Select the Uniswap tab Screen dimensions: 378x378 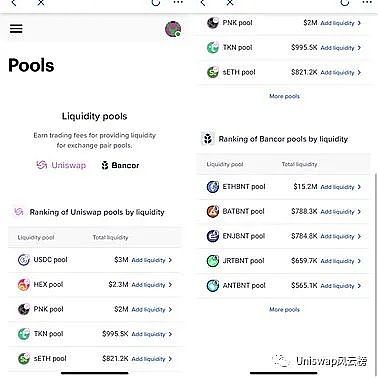61,165
